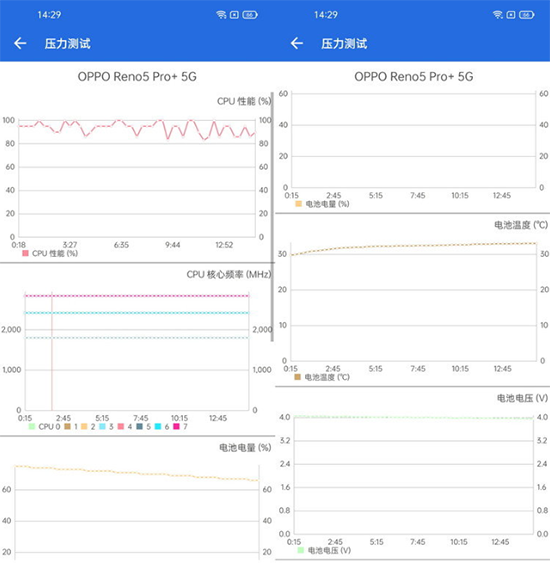
Task: Tap battery icon in left status bar
Action: point(250,15)
